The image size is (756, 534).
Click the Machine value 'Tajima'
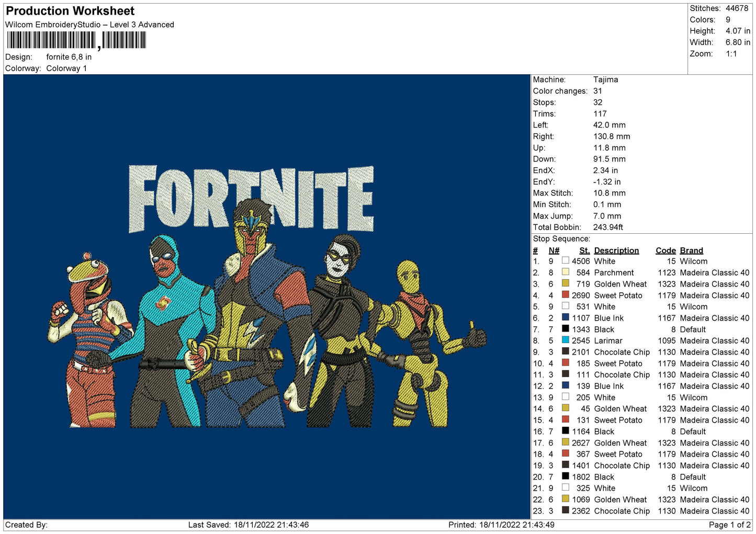click(x=605, y=79)
